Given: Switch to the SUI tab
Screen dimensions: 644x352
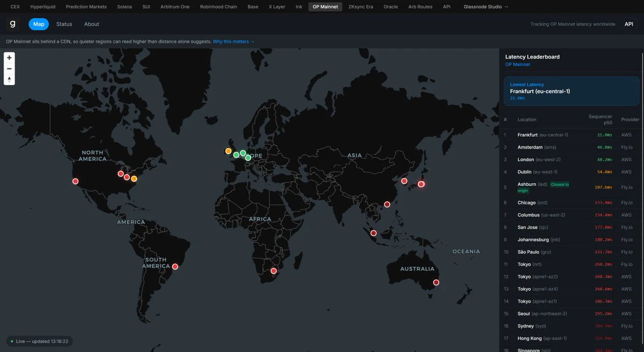Looking at the screenshot, I should tap(147, 7).
